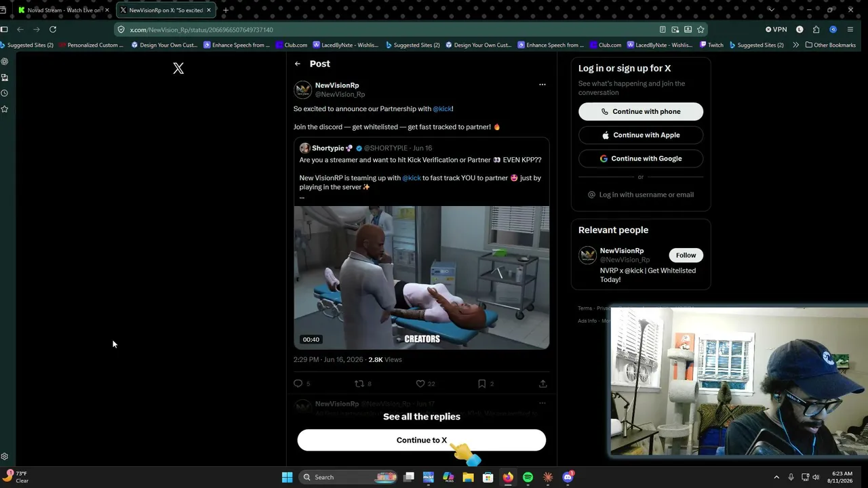Select the NewVisionRp on X tab
The width and height of the screenshot is (868, 488).
pyautogui.click(x=166, y=10)
